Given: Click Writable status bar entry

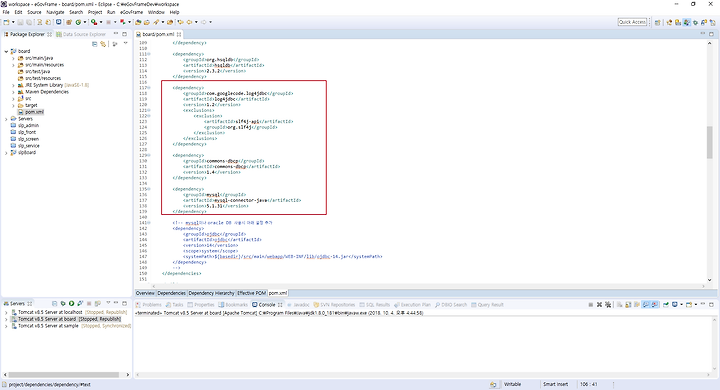Looking at the screenshot, I should (x=512, y=384).
